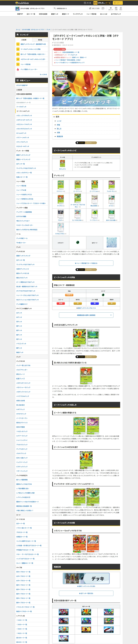This screenshot has width=138, height=644.
Task: Click the search magnifier icon
Action: pos(55,8)
